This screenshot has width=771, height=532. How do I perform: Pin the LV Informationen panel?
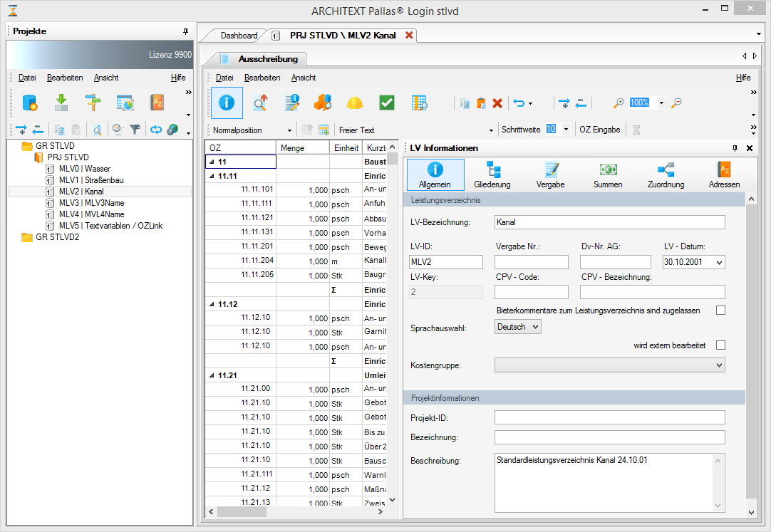[x=735, y=148]
